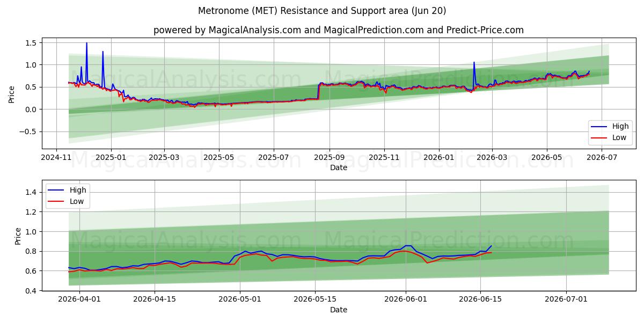Click x-axis tick '2026-07-01' on bottom chart
The height and width of the screenshot is (322, 644).
[x=566, y=299]
